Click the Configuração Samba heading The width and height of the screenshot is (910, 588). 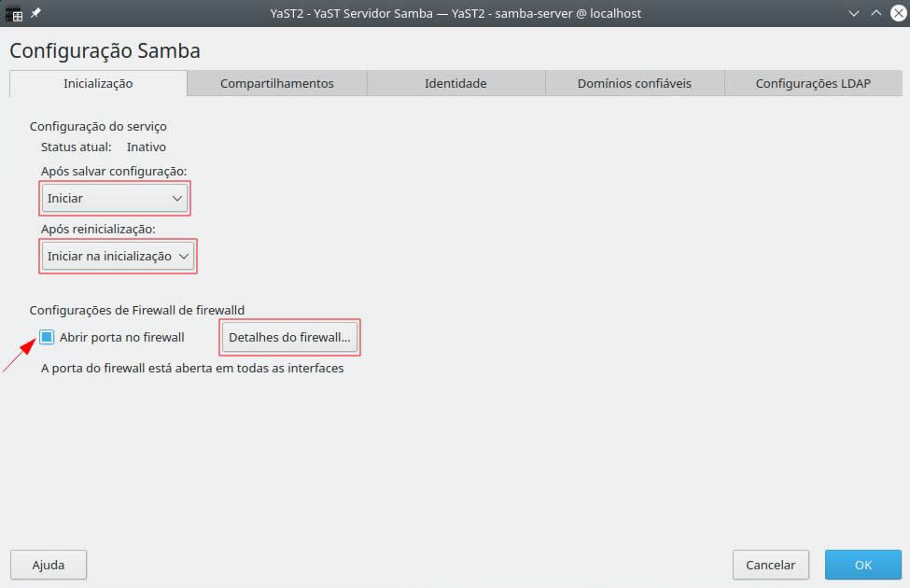tap(105, 50)
